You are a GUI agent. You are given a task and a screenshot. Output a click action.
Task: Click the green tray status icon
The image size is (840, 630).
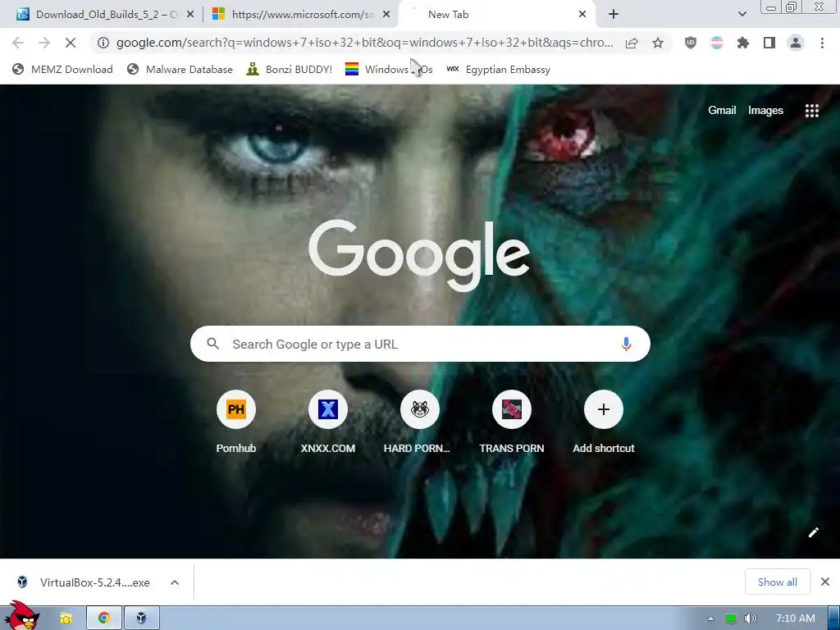[731, 619]
